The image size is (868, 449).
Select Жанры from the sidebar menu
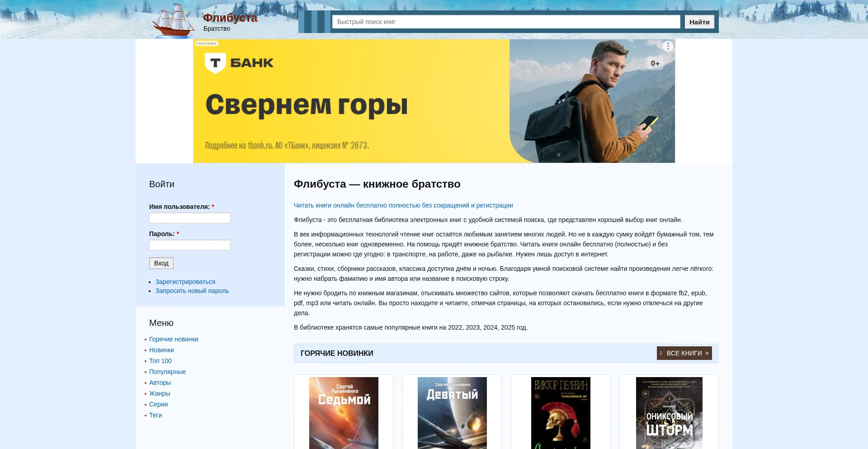click(160, 393)
